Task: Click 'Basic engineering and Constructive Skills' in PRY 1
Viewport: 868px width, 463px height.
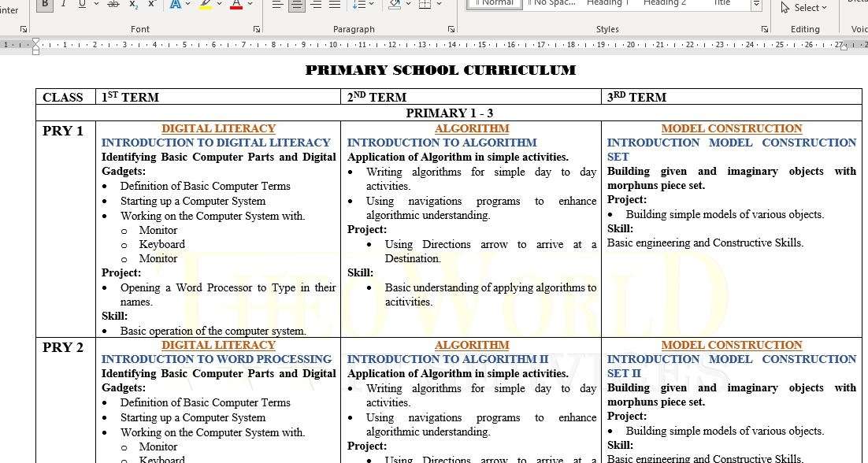Action: pyautogui.click(x=705, y=243)
